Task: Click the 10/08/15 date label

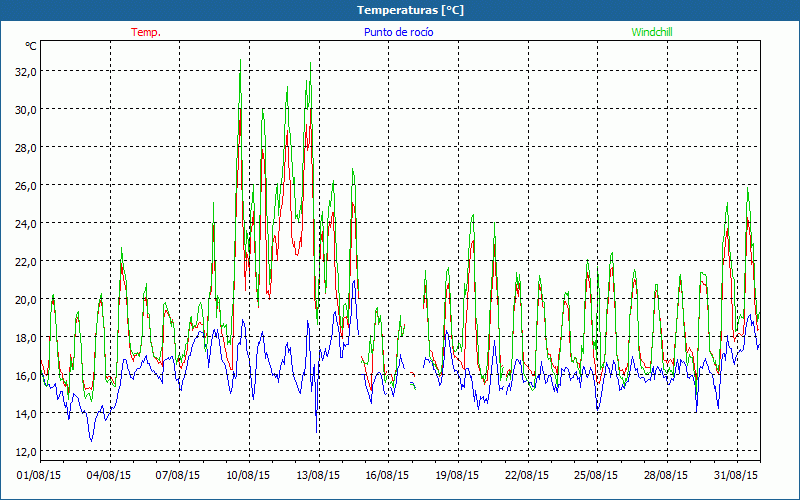Action: (x=248, y=476)
